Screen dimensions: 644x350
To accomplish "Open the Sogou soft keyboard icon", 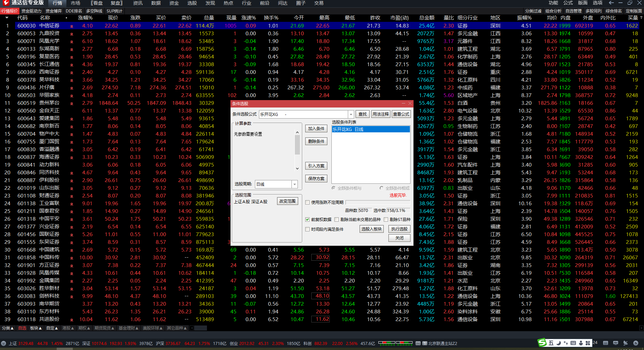I will tap(573, 343).
